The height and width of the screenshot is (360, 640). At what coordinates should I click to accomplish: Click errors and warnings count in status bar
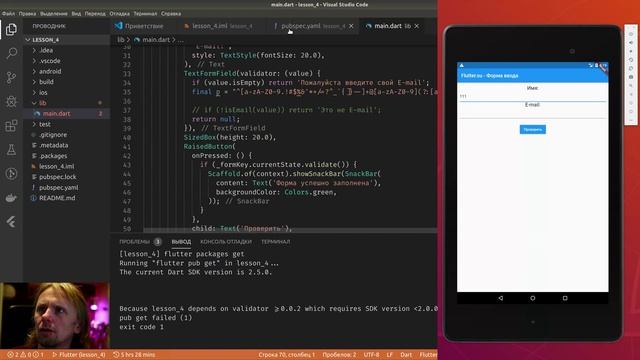(25, 355)
